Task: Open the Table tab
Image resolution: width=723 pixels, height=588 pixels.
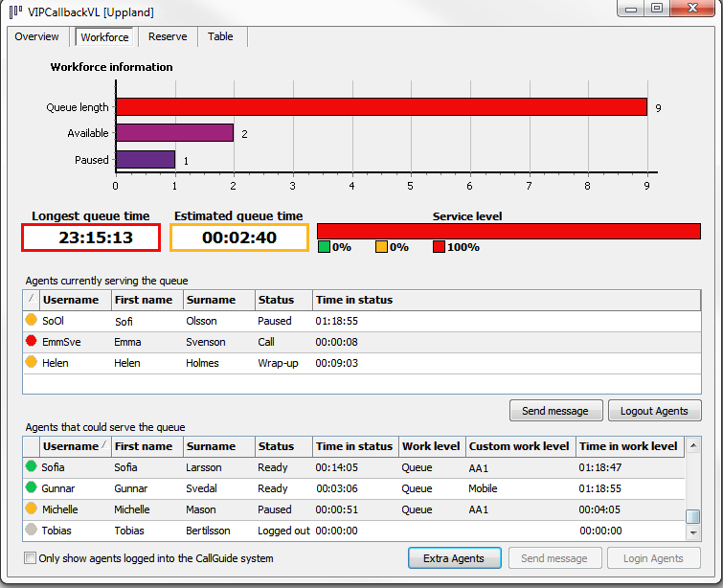Action: coord(220,37)
